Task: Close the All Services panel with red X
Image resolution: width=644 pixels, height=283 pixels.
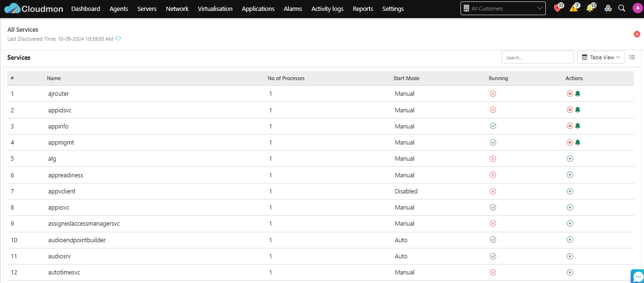Action: pyautogui.click(x=637, y=34)
